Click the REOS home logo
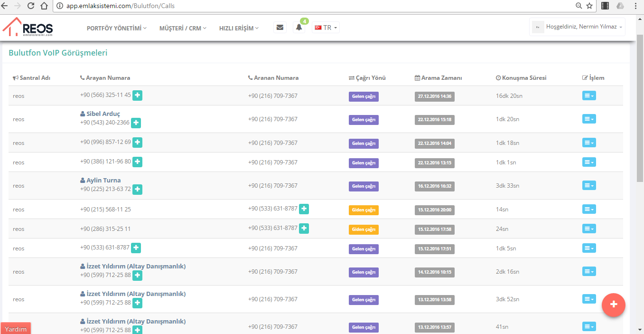Screen dimensions: 644x334 pyautogui.click(x=28, y=27)
